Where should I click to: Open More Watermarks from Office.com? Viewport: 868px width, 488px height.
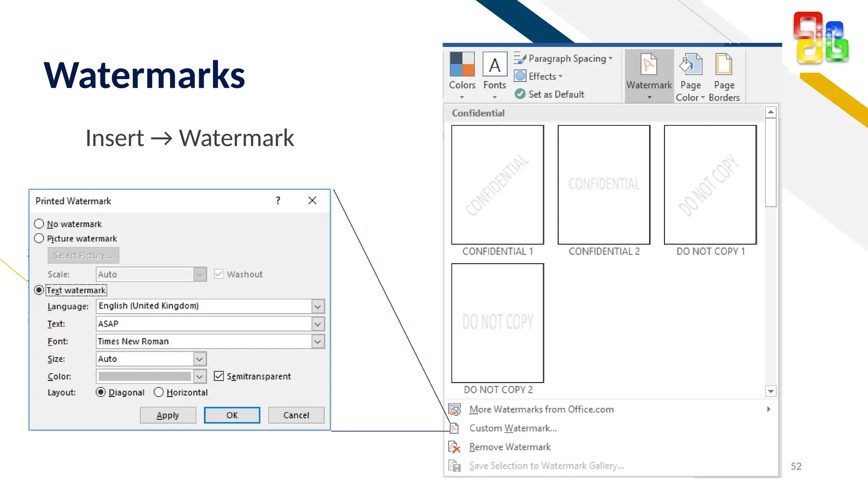541,409
